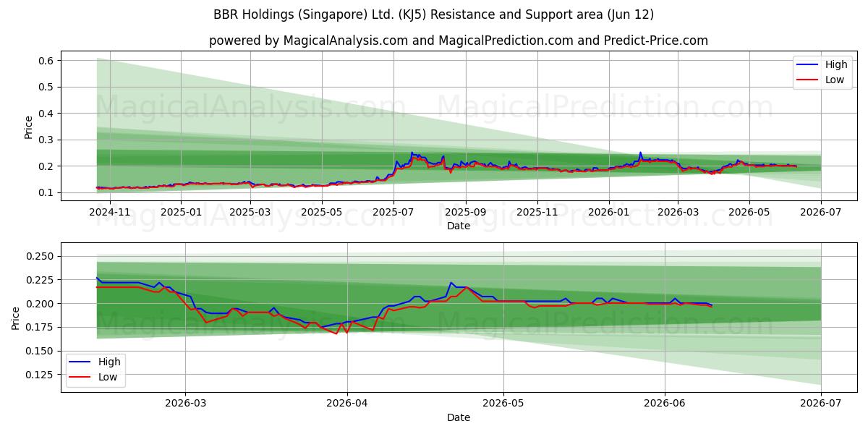Image resolution: width=868 pixels, height=434 pixels.
Task: Click the '2025-01' tick on the top chart
Action: point(180,212)
